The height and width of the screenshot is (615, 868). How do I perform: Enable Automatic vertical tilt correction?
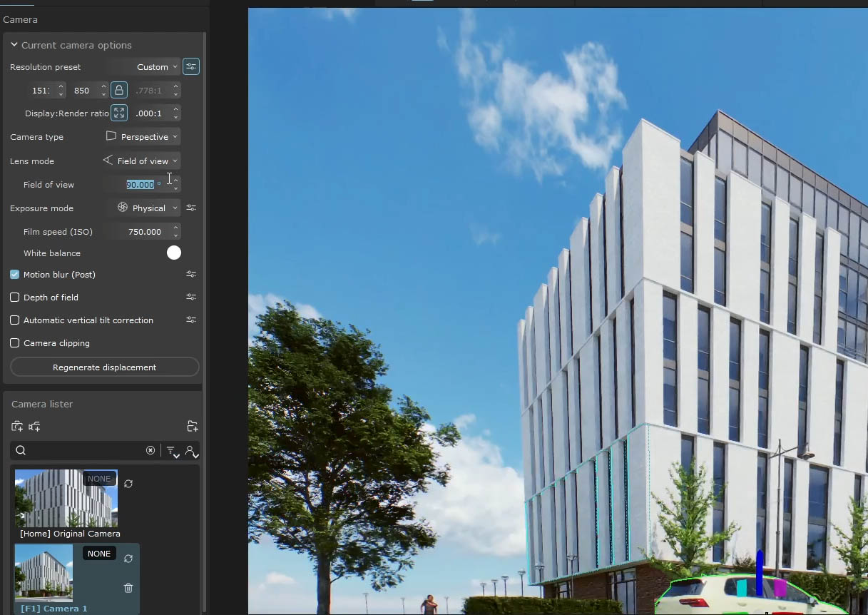(15, 320)
